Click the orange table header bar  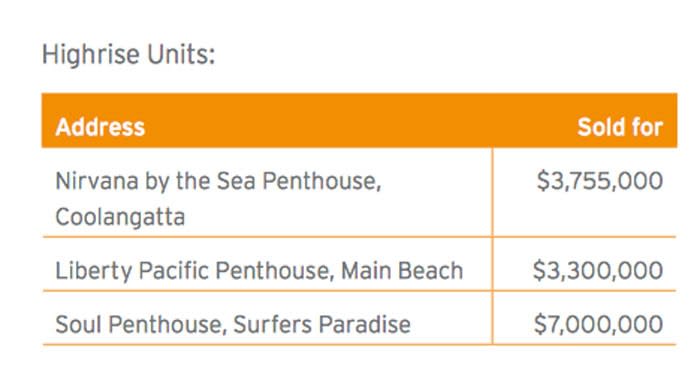359,120
